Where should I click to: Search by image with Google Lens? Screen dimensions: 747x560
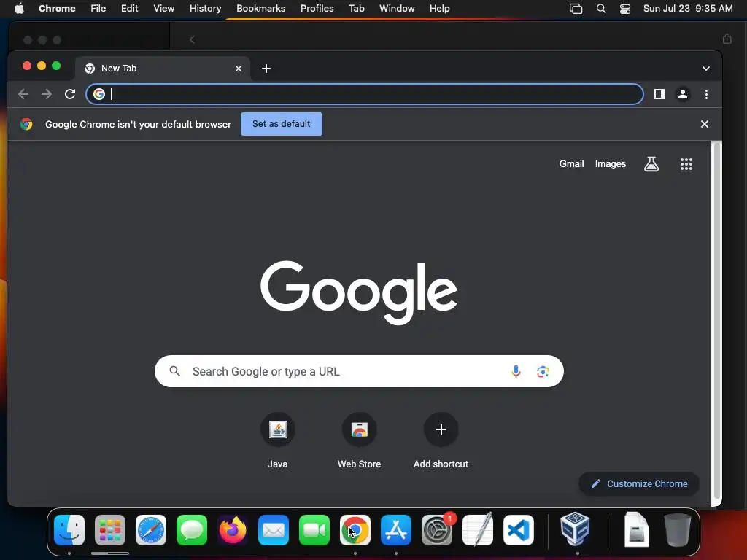pyautogui.click(x=543, y=371)
